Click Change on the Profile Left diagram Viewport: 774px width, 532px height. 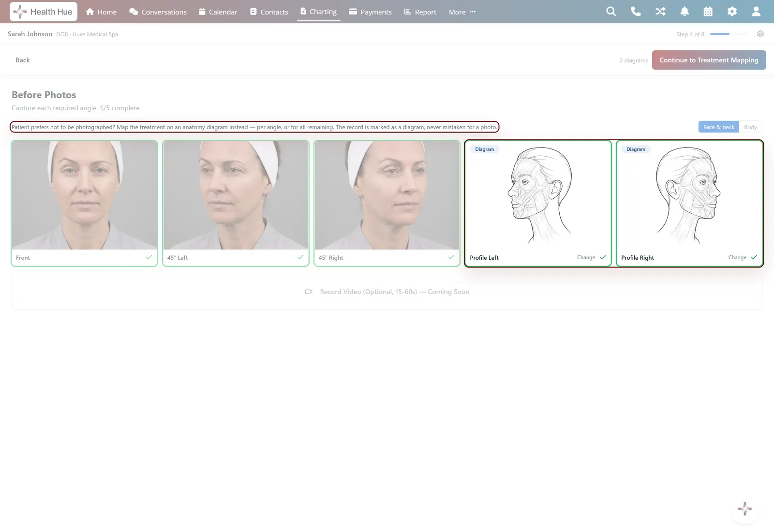click(x=586, y=257)
